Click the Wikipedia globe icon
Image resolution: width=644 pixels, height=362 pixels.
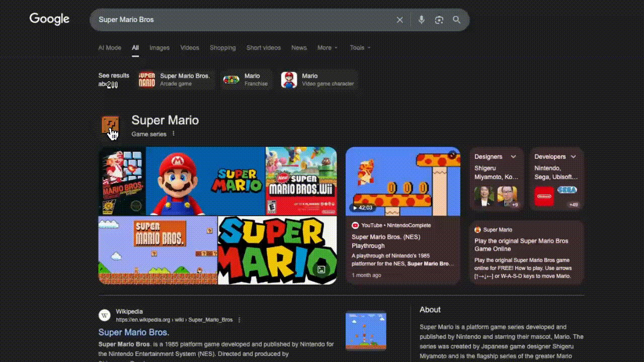pos(104,315)
